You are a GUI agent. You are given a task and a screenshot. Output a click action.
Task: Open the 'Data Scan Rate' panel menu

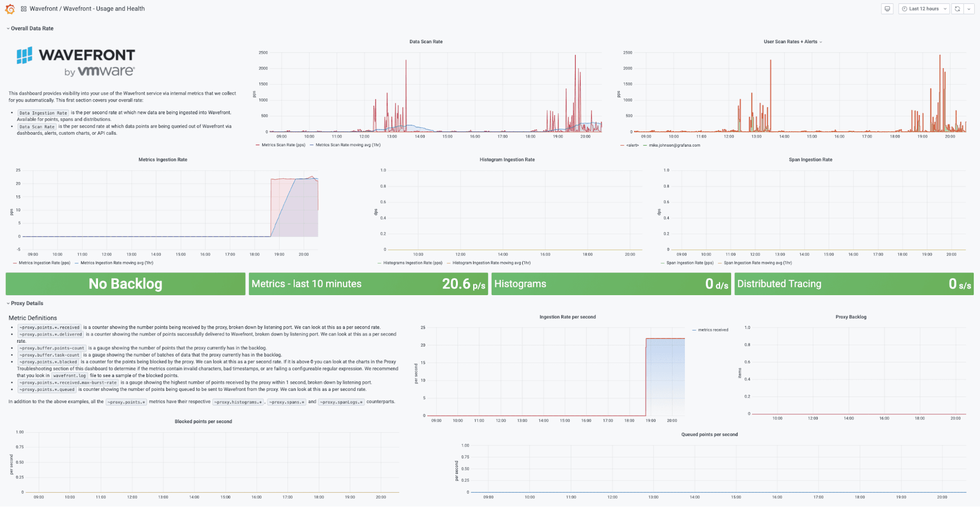pyautogui.click(x=426, y=42)
